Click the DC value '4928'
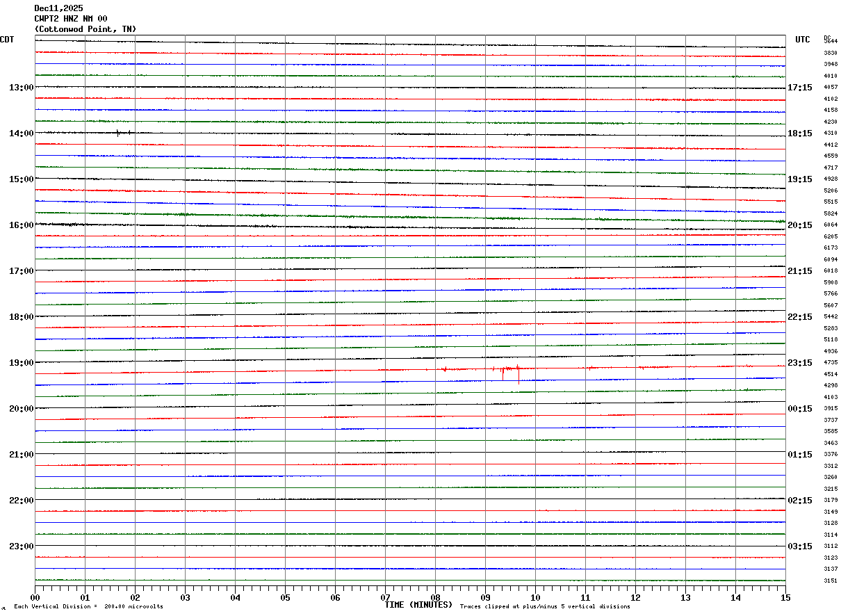The image size is (841, 616). point(831,179)
